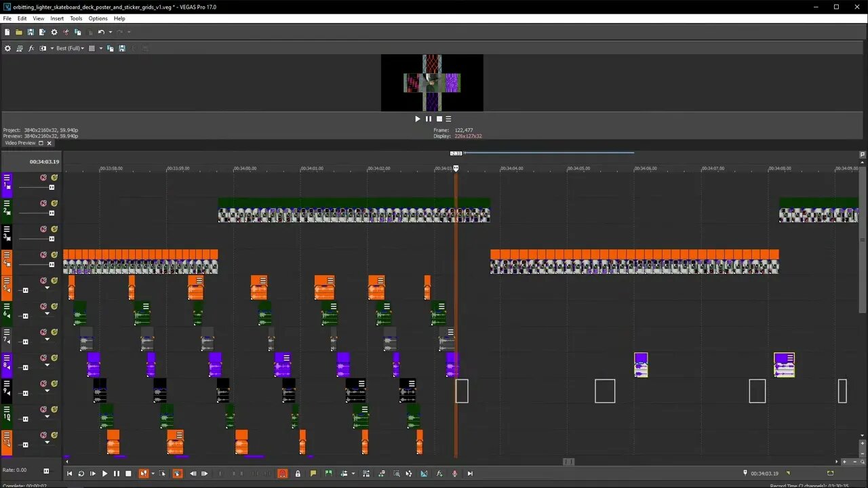This screenshot has width=868, height=488.
Task: Open the Insert menu
Action: (57, 18)
